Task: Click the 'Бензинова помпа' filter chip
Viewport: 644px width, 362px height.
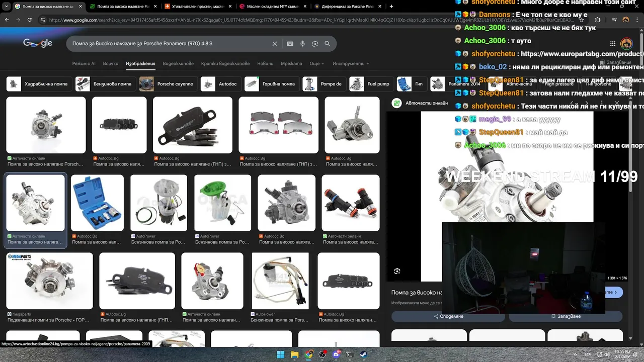Action: [105, 84]
